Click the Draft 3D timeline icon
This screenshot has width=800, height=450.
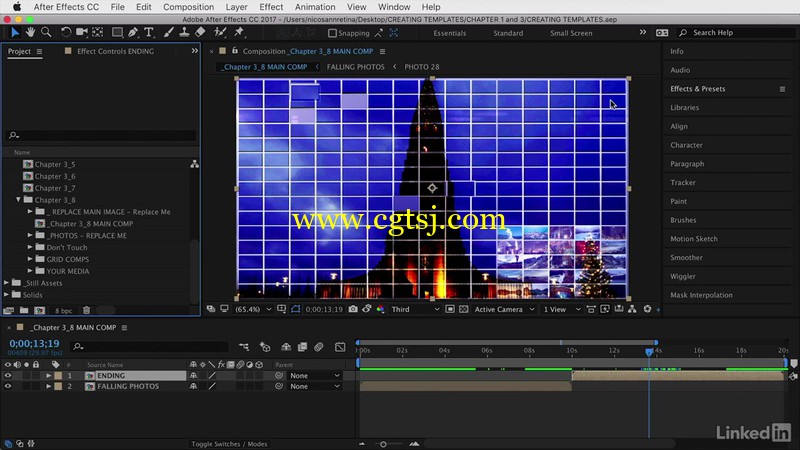pyautogui.click(x=265, y=347)
